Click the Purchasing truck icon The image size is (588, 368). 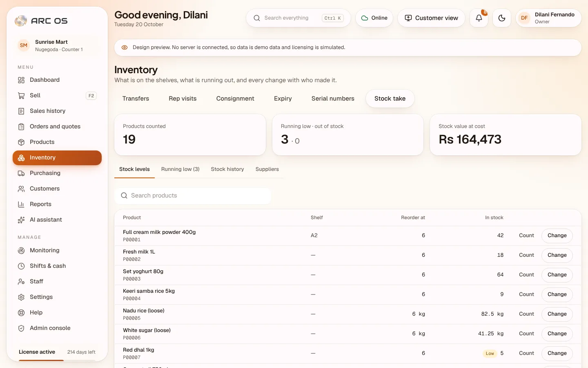pyautogui.click(x=21, y=173)
